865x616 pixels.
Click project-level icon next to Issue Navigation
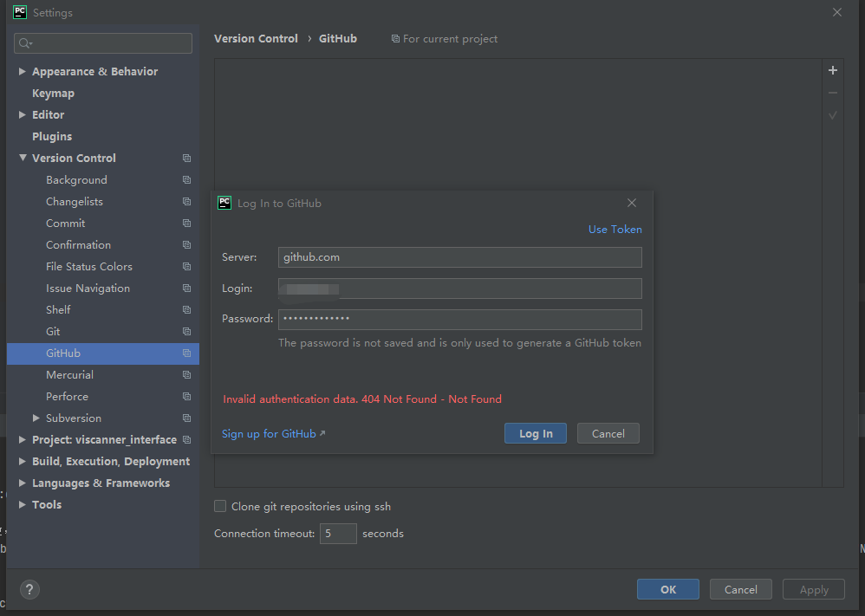click(186, 288)
